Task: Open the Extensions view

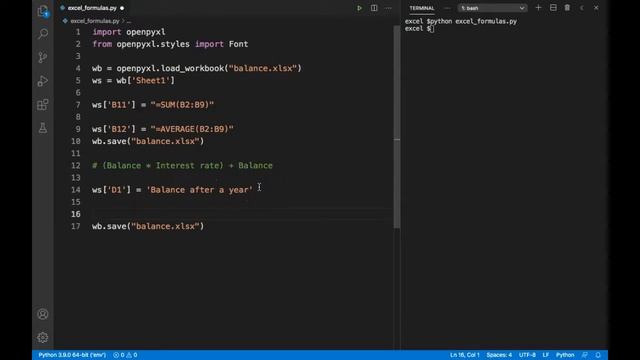Action: [43, 104]
